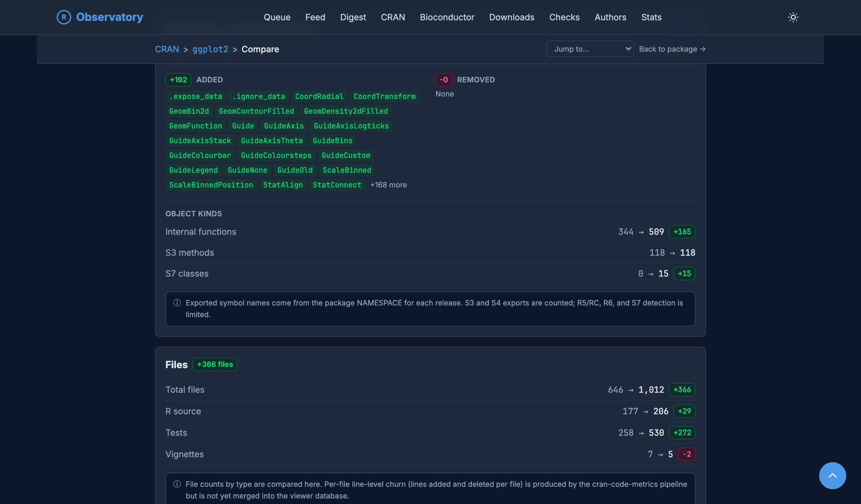Click the StatAlign symbol tag
This screenshot has height=504, width=861.
click(x=283, y=185)
